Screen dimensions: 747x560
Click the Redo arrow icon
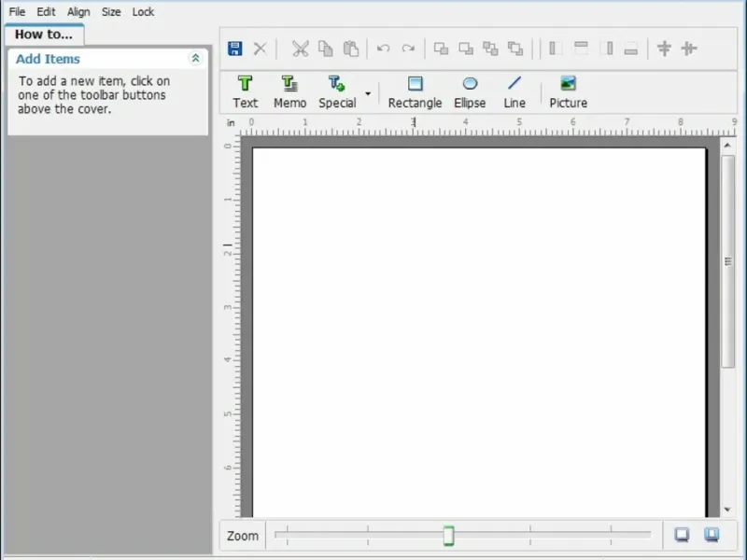click(408, 49)
